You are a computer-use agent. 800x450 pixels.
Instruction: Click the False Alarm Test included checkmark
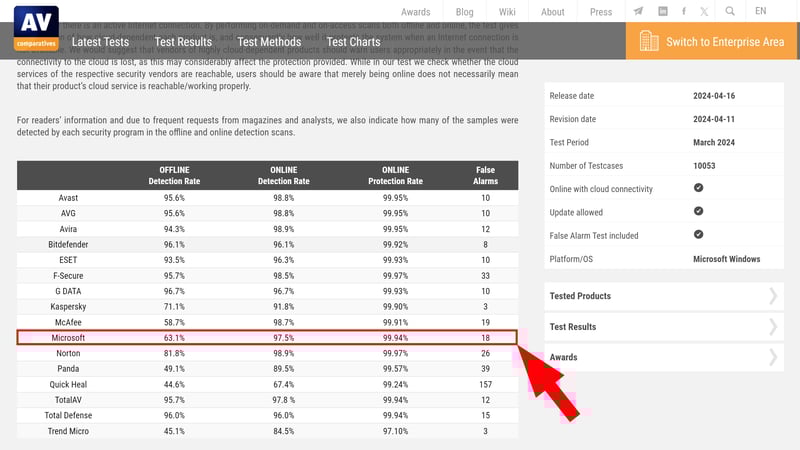698,235
